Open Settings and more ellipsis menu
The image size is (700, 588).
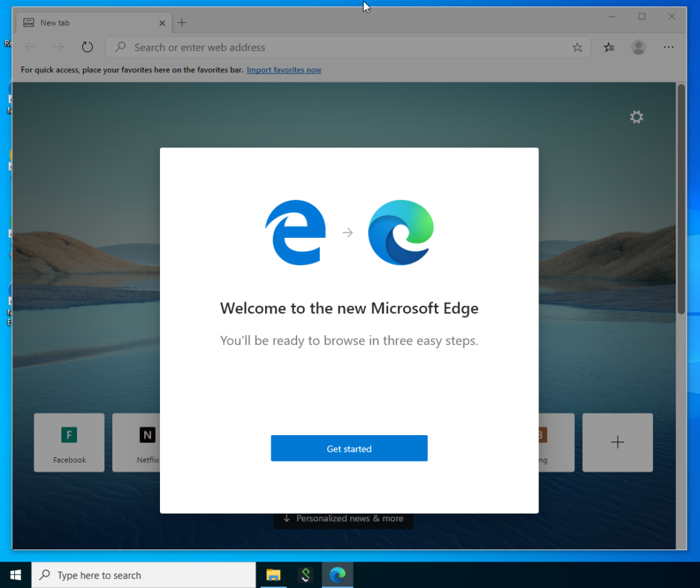(x=669, y=47)
